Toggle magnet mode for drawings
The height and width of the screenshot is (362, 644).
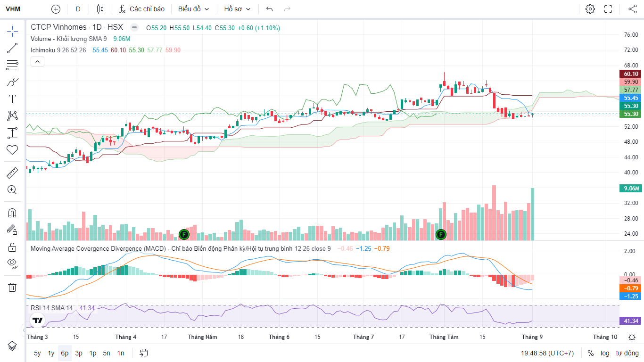tap(12, 213)
